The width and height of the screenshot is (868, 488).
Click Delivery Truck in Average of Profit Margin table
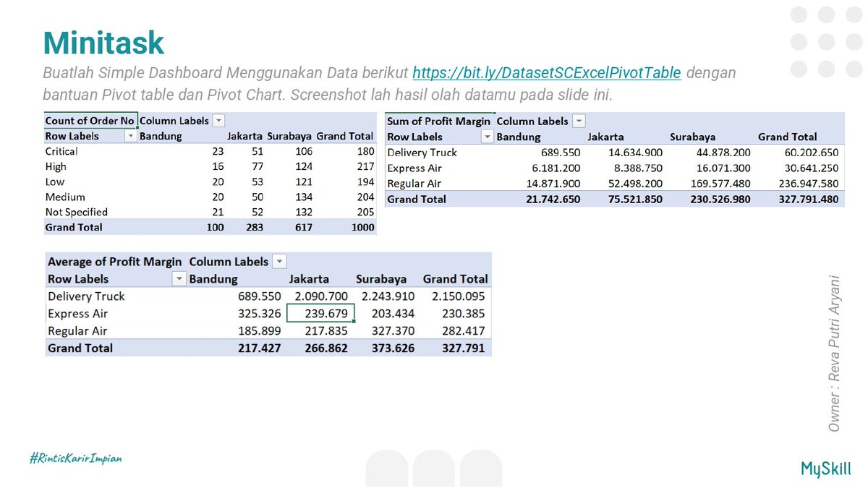pos(86,296)
